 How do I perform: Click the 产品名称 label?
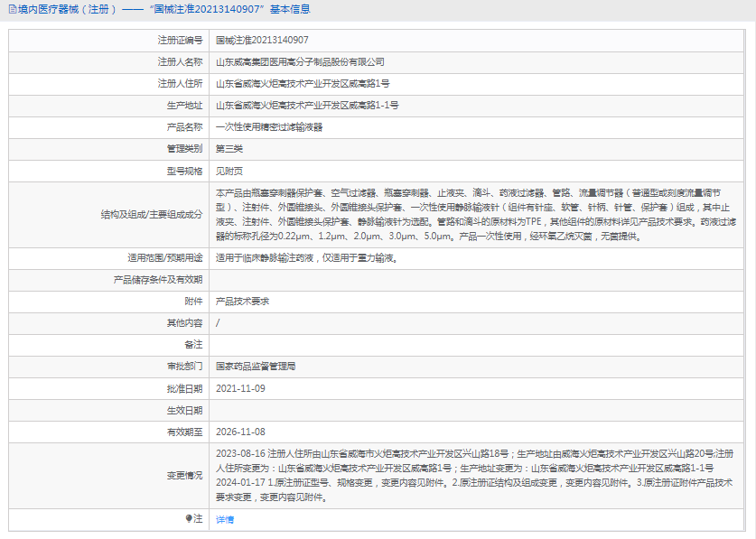[x=184, y=127]
